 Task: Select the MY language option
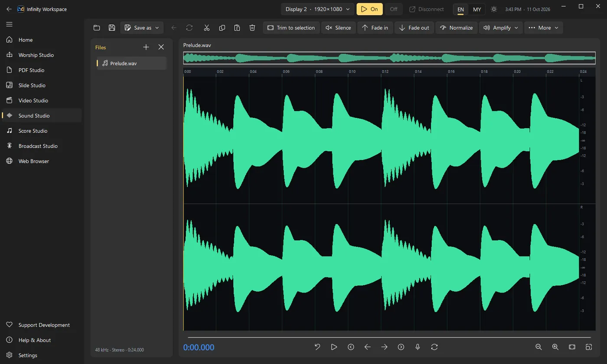point(477,9)
